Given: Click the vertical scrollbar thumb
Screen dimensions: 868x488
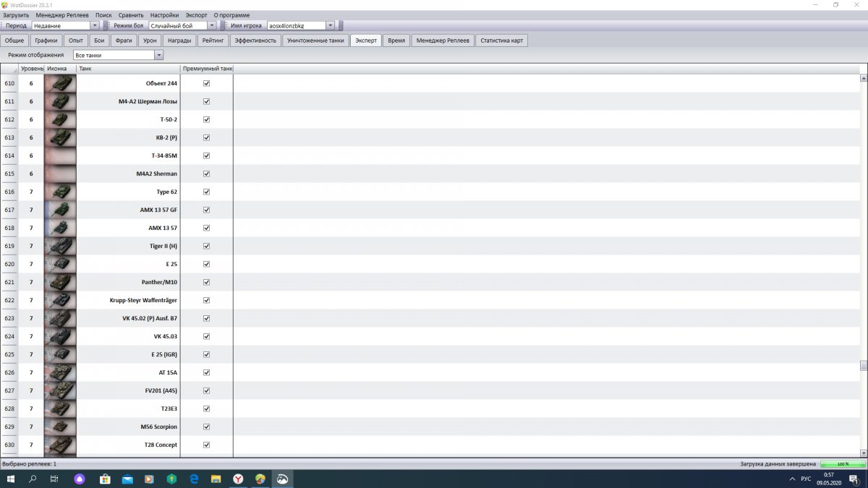Looking at the screenshot, I should click(x=863, y=366).
